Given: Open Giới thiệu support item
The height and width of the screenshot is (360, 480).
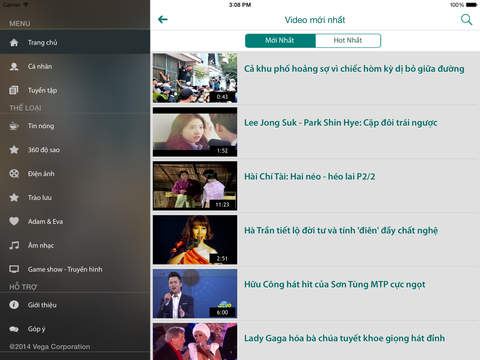Looking at the screenshot, I should (x=75, y=305).
